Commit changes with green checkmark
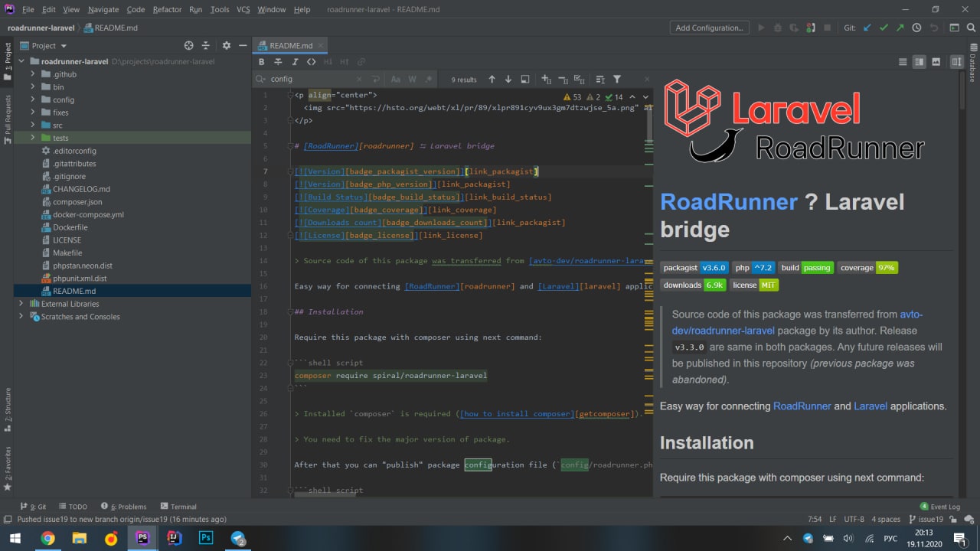The height and width of the screenshot is (551, 980). point(884,28)
